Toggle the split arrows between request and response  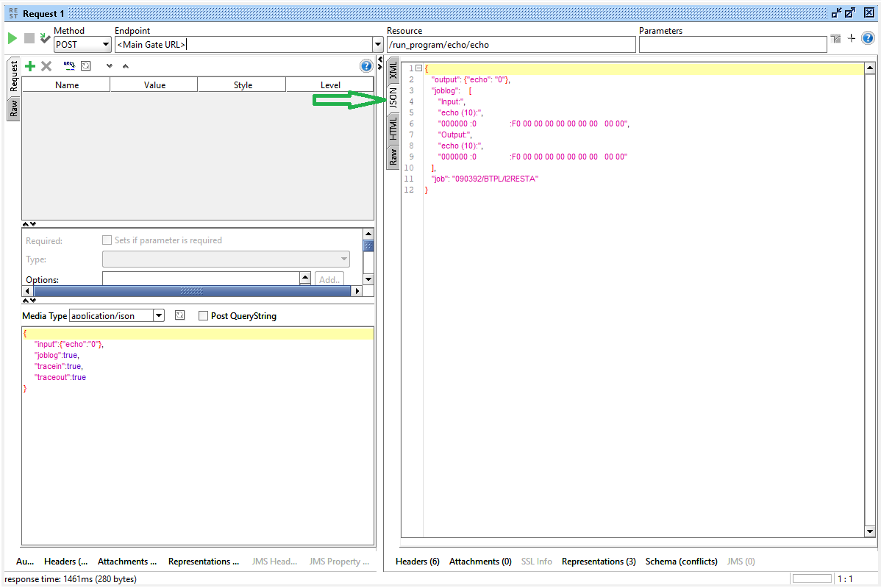[x=379, y=63]
